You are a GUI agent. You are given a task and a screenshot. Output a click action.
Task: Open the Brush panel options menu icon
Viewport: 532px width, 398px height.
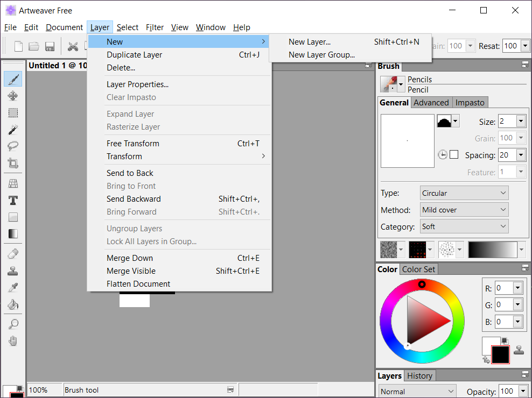coord(525,65)
